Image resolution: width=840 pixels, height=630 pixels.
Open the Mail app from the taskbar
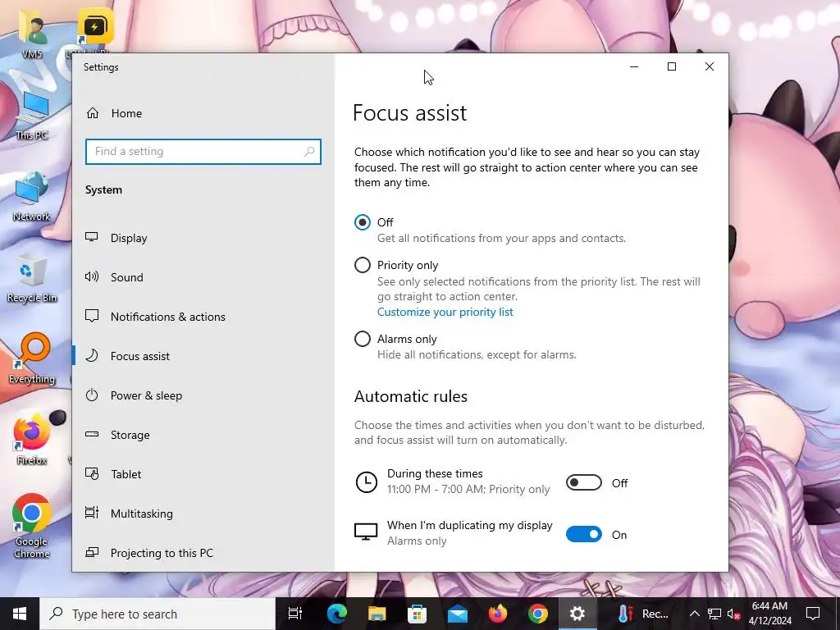click(x=458, y=614)
